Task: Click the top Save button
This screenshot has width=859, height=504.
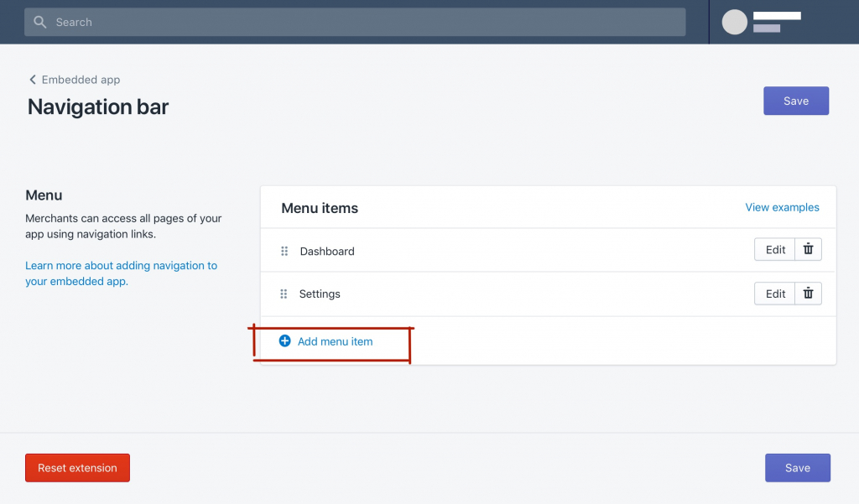Action: [x=796, y=101]
